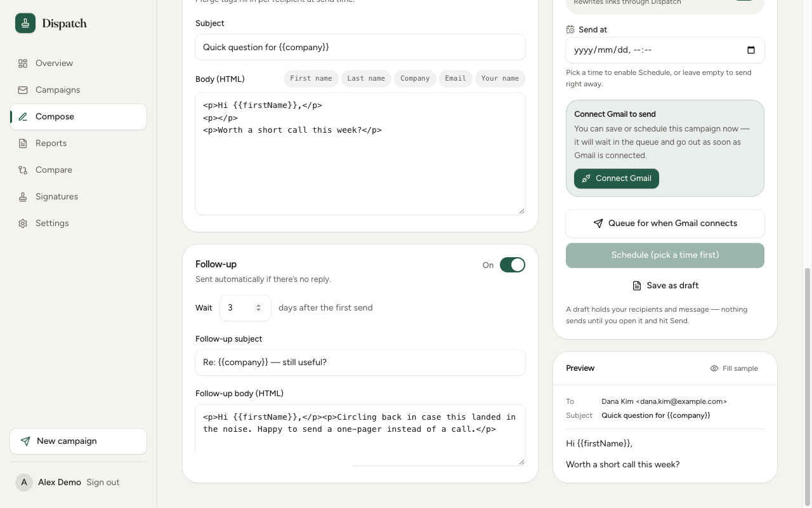
Task: Select Compose in the sidebar
Action: 79,117
